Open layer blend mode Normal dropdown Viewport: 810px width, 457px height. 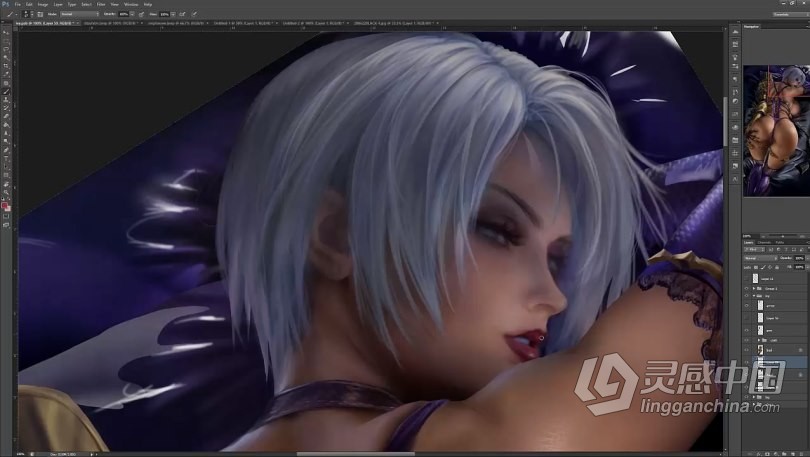pos(760,258)
